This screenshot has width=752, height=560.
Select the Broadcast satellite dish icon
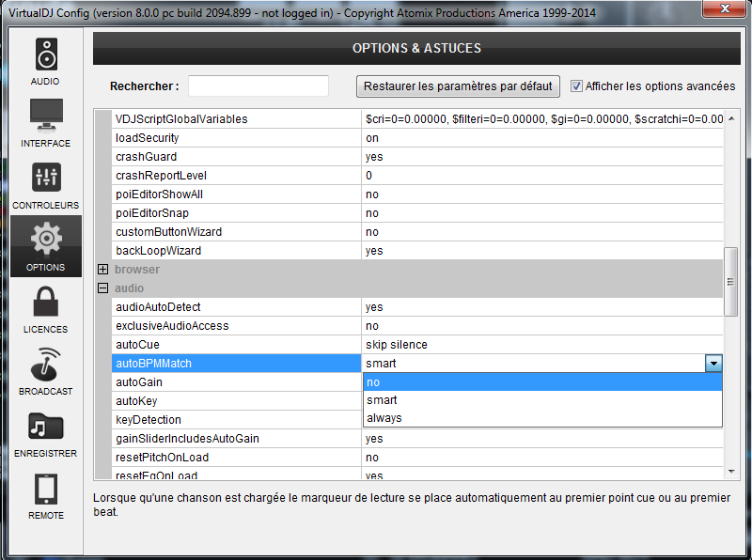(46, 365)
